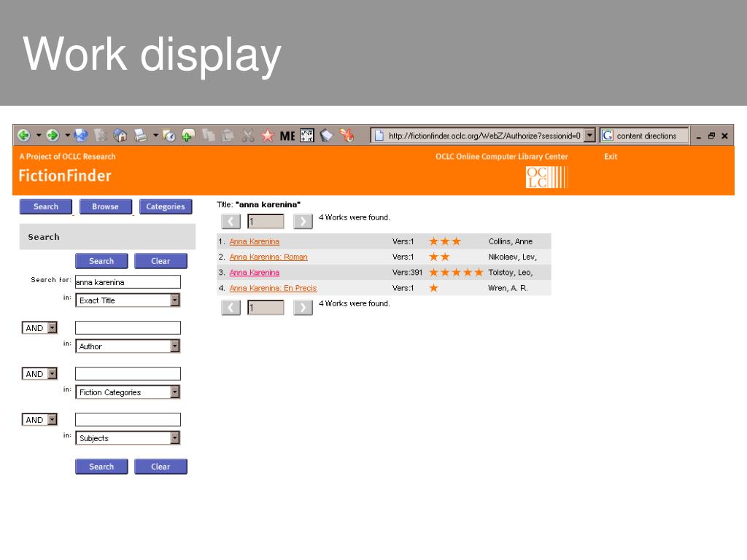Click the Print icon in the toolbar
This screenshot has height=560, width=747.
(141, 136)
